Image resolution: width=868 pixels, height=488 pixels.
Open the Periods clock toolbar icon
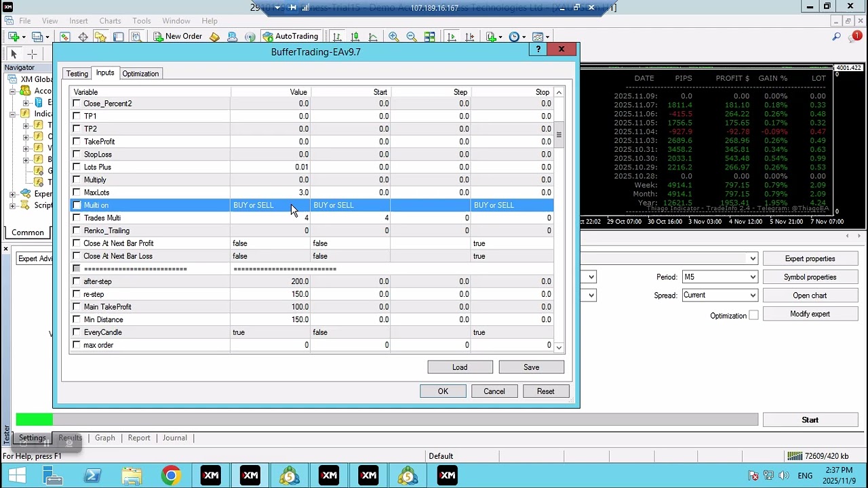(514, 37)
